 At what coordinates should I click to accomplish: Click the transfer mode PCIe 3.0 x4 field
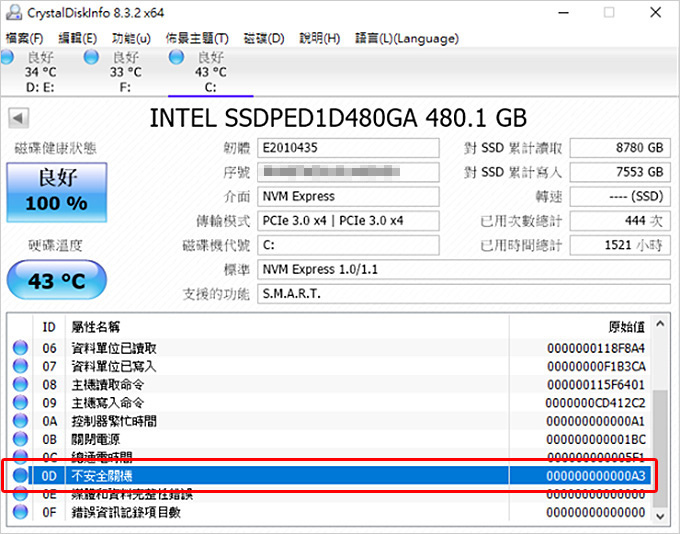348,221
